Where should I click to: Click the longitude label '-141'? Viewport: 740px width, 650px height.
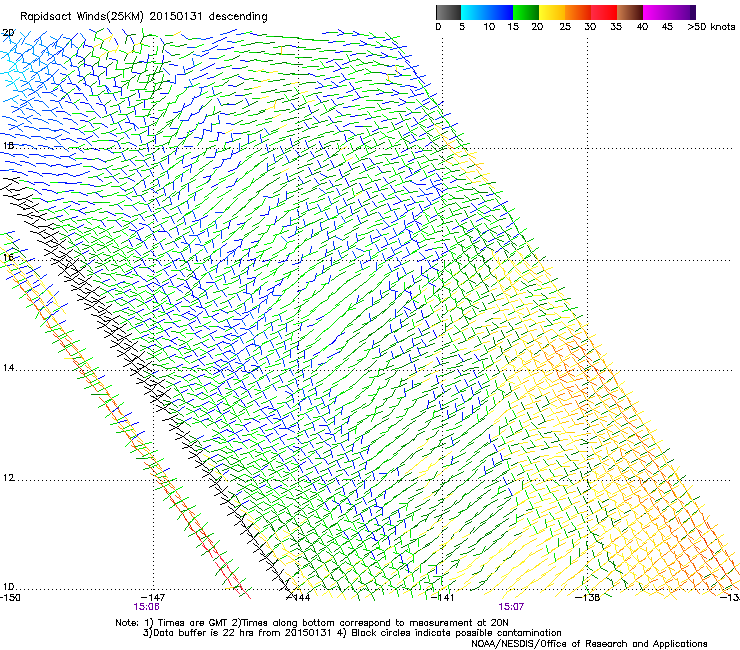point(443,598)
